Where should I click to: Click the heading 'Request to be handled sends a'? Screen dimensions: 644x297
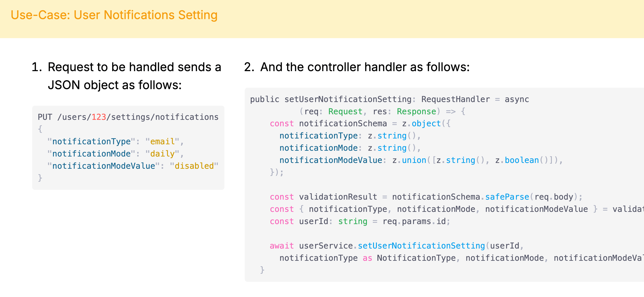pyautogui.click(x=134, y=67)
